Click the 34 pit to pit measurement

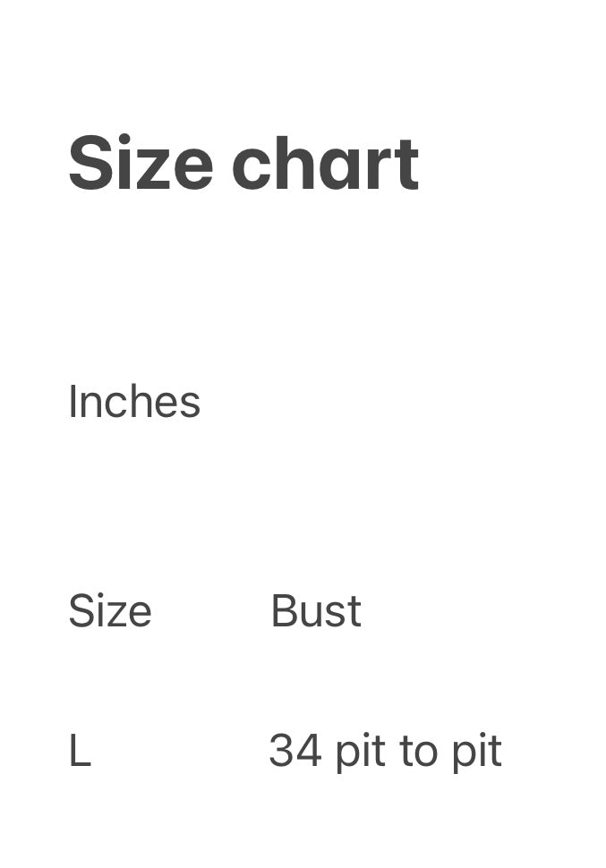point(385,752)
